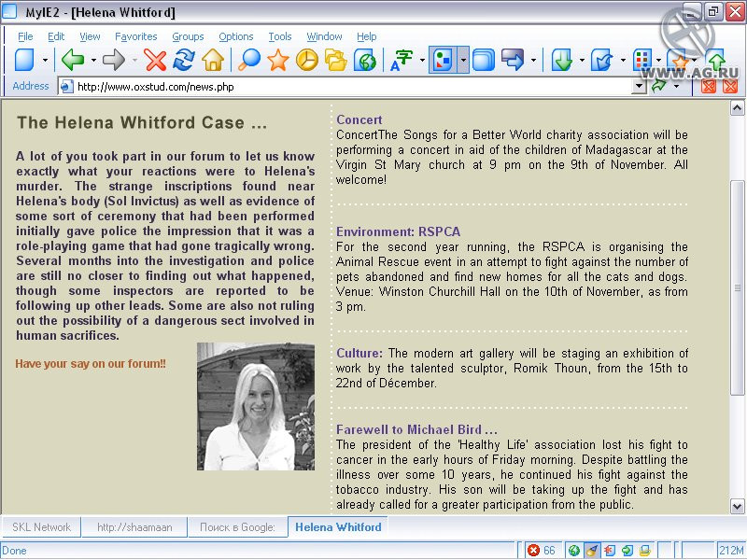The height and width of the screenshot is (560, 747).
Task: Open the Groups menu
Action: click(188, 36)
